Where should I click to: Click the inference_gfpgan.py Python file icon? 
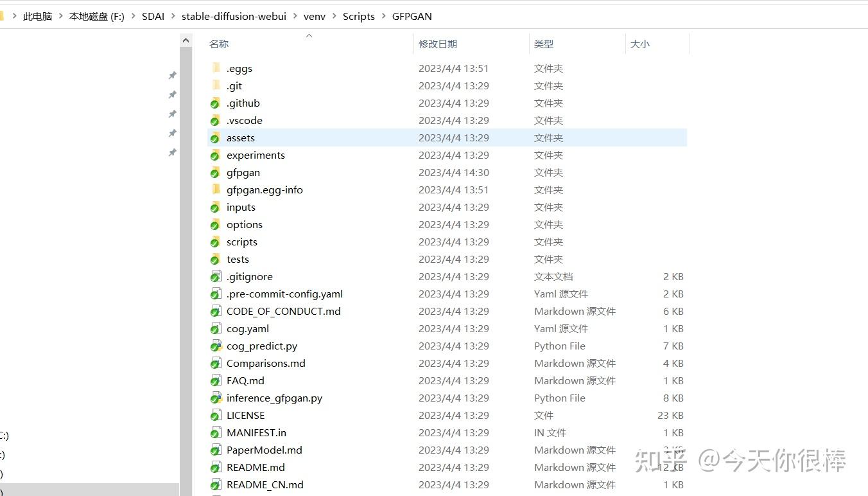pos(216,398)
